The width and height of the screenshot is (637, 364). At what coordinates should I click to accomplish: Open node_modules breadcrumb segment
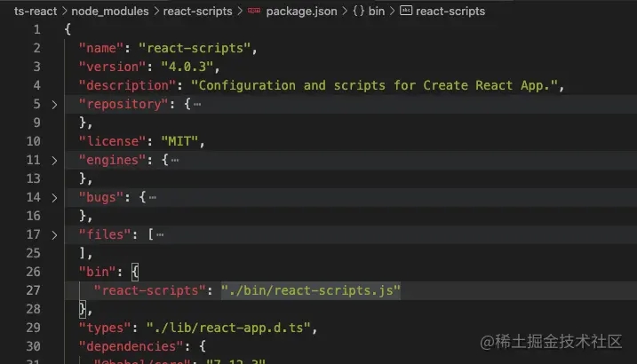[x=109, y=12]
